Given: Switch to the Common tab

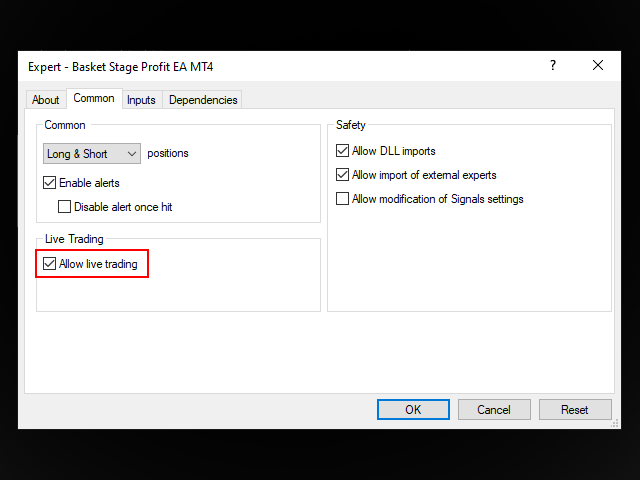Looking at the screenshot, I should click(94, 99).
